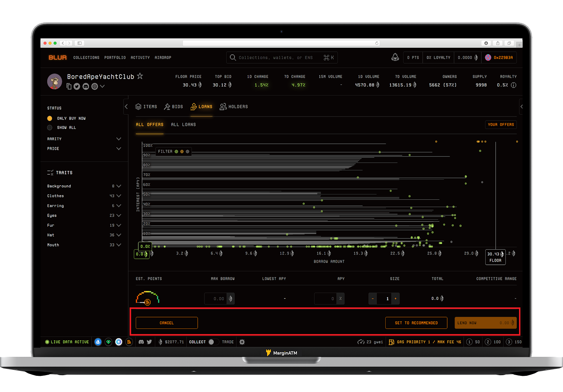Increase the loan SIZE with plus
563x392 pixels.
(396, 298)
